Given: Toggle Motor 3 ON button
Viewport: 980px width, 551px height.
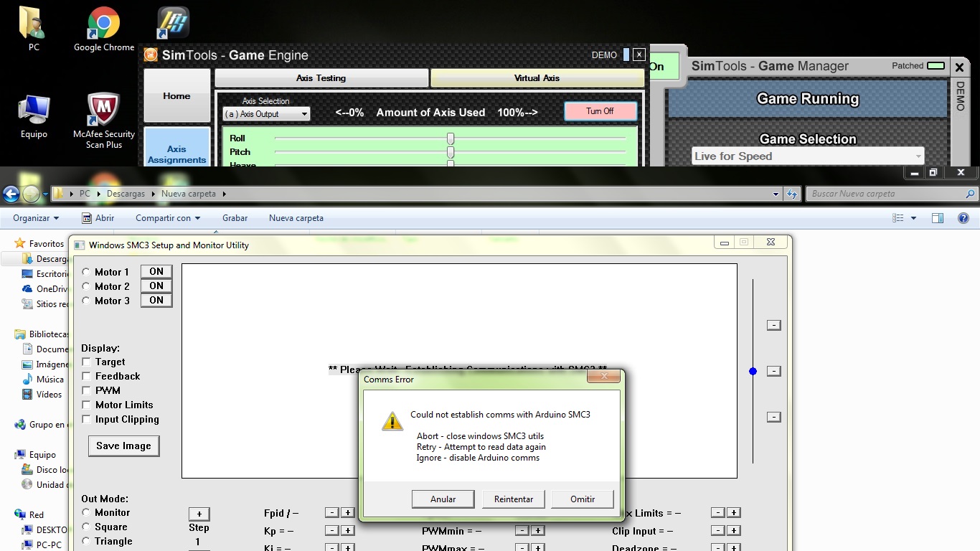Looking at the screenshot, I should [x=156, y=300].
